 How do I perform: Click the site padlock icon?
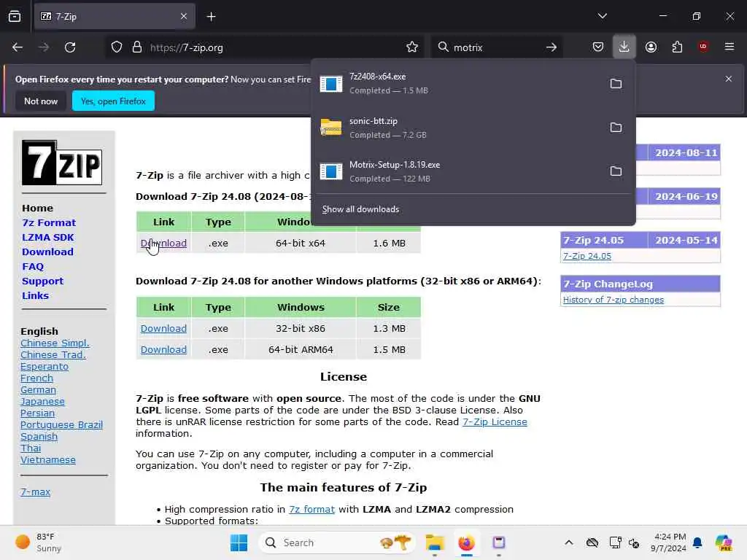pyautogui.click(x=137, y=47)
